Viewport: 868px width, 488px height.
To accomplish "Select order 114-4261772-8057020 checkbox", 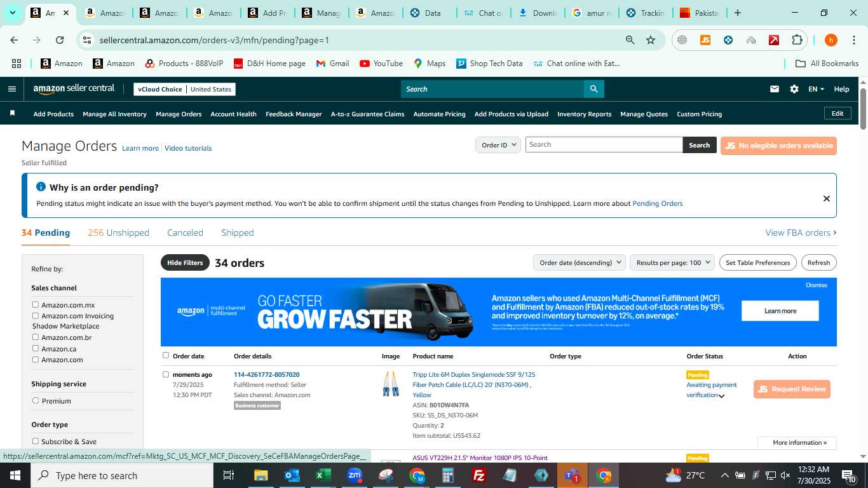I will 166,374.
